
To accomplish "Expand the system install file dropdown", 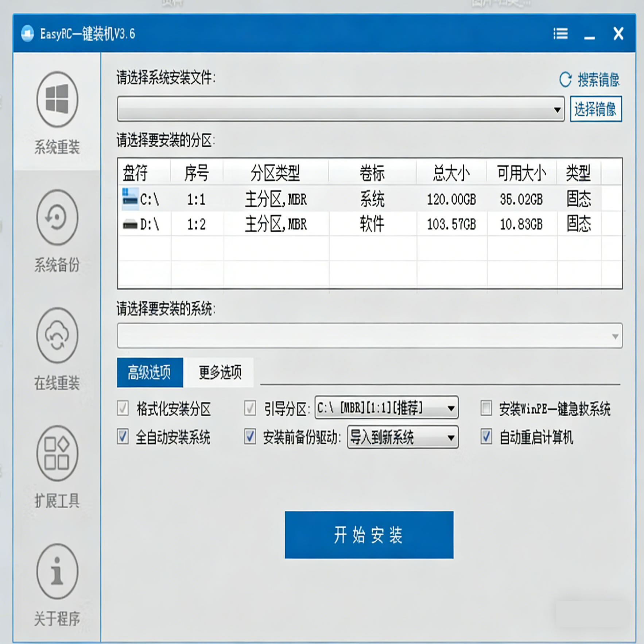I will 557,109.
